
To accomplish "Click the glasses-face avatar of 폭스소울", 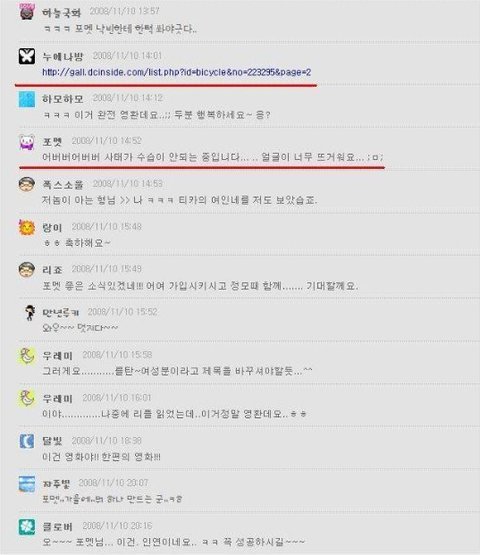I will click(27, 185).
